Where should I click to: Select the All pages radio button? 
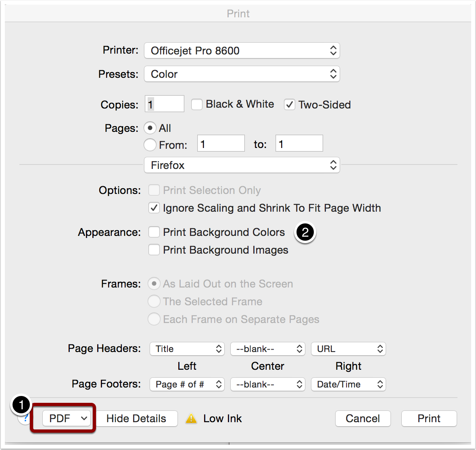tap(150, 128)
